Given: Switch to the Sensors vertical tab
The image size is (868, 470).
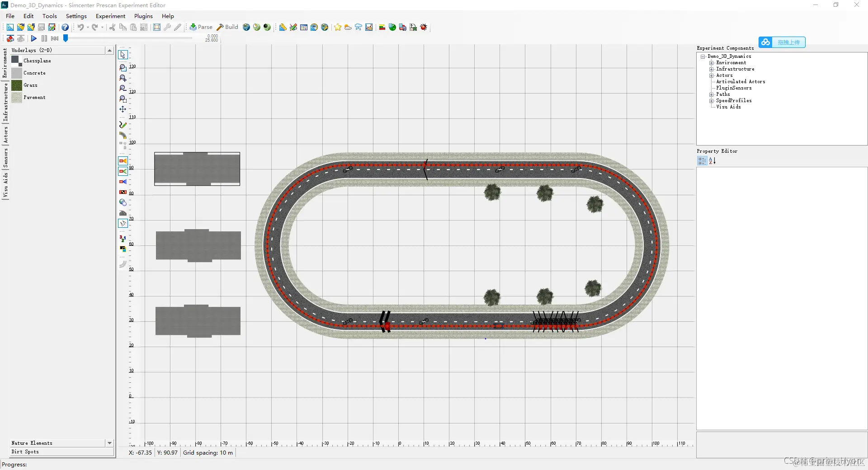Looking at the screenshot, I should point(5,158).
